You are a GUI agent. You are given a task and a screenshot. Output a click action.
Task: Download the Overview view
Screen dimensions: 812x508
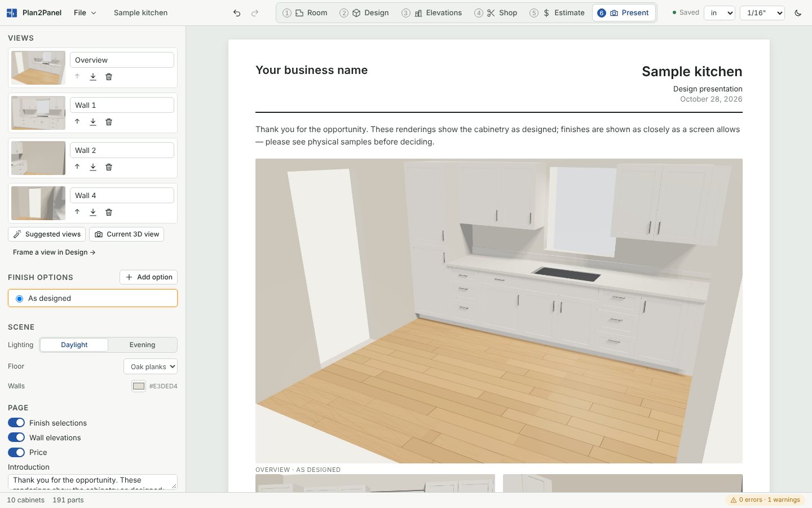point(93,77)
